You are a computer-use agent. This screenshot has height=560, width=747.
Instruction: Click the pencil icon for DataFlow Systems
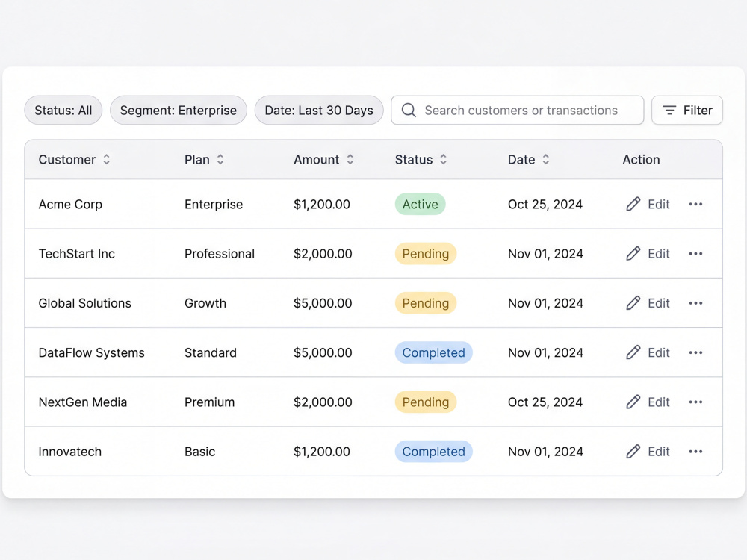[633, 352]
